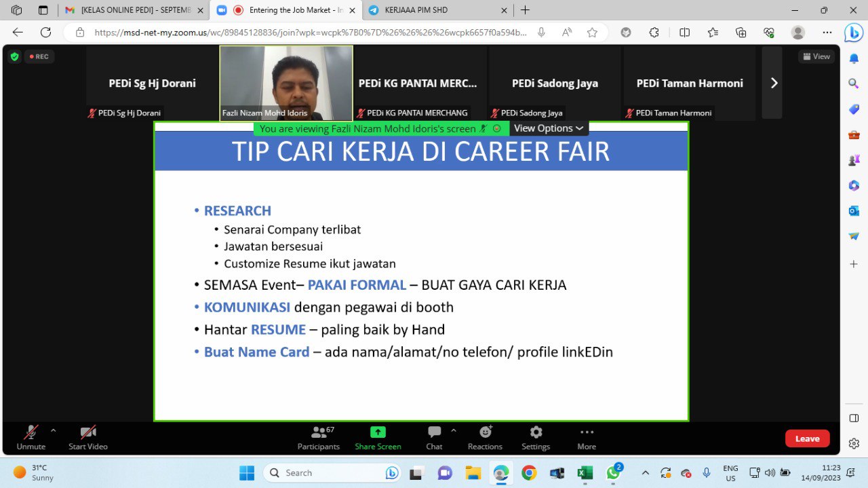Unmute the microphone
Screen dimensions: 868x488
coord(31,438)
